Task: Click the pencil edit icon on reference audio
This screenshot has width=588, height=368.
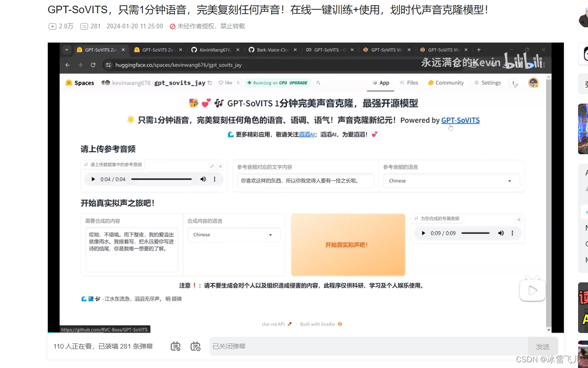Action: click(212, 166)
